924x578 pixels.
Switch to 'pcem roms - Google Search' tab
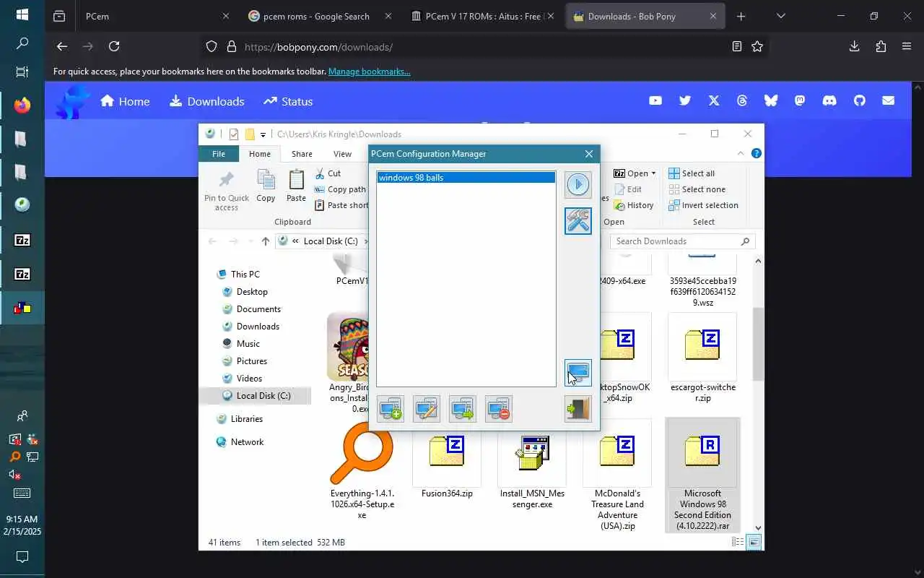[320, 16]
